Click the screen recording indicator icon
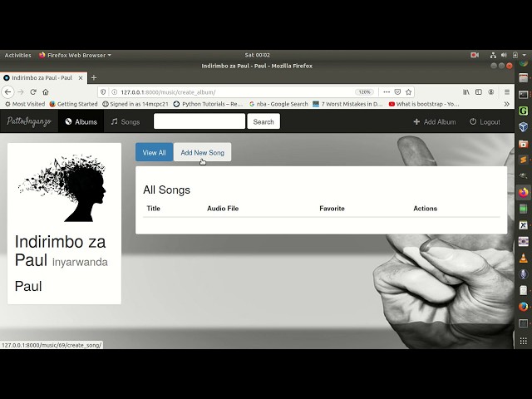 [475, 55]
